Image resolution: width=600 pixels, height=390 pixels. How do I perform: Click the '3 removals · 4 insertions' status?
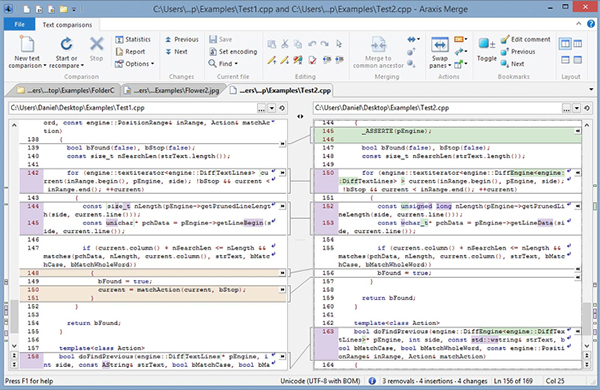tap(435, 381)
